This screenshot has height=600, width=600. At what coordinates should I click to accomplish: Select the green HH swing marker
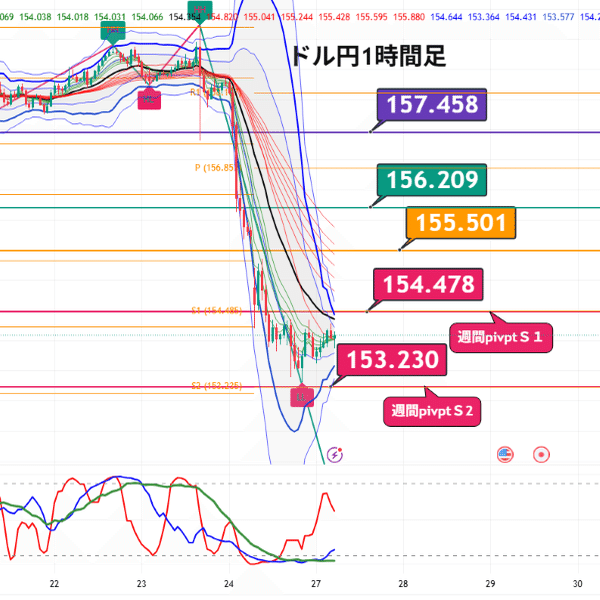(200, 13)
